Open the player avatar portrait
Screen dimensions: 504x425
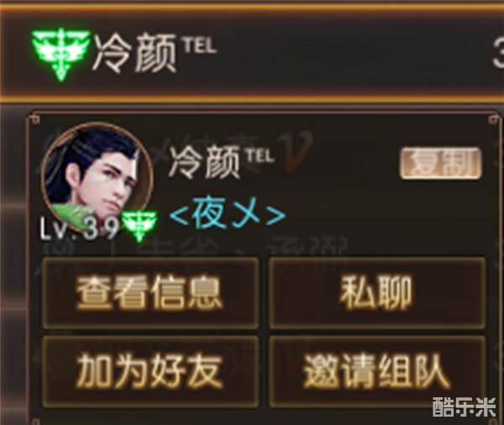click(97, 177)
